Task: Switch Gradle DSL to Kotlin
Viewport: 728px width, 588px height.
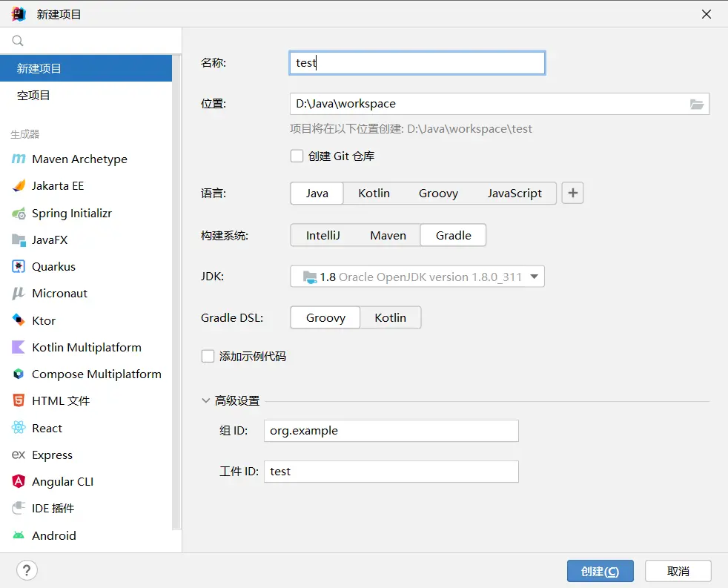Action: tap(391, 317)
